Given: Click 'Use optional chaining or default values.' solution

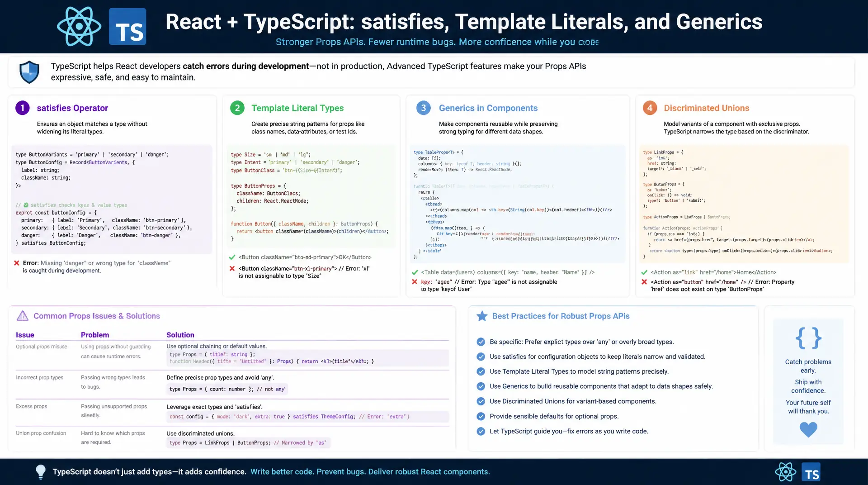Looking at the screenshot, I should 217,346.
